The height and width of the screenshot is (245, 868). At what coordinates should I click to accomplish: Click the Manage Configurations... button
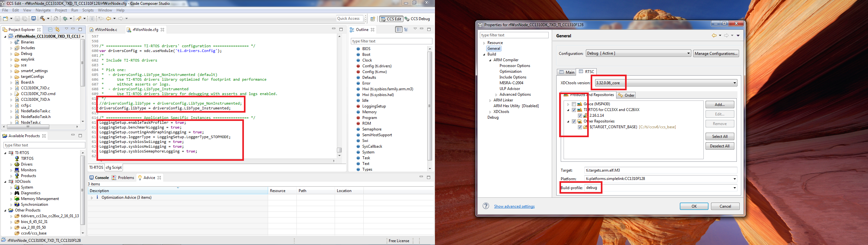(x=716, y=53)
